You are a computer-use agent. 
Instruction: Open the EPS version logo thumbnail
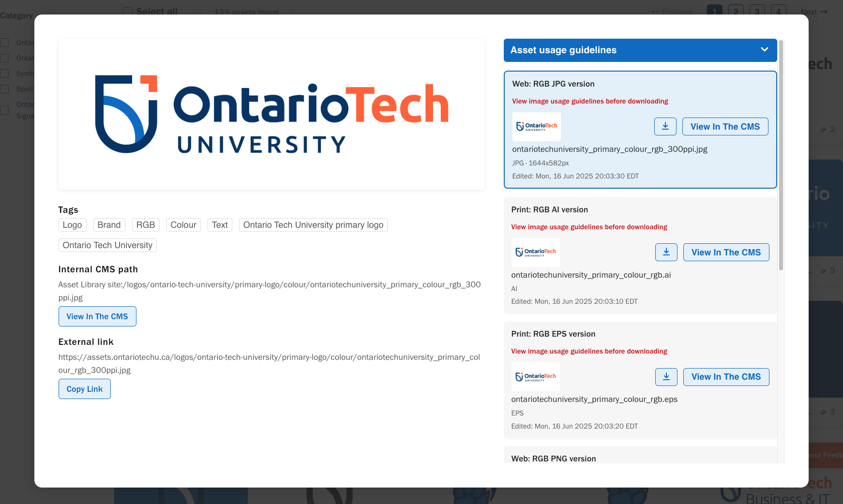536,377
